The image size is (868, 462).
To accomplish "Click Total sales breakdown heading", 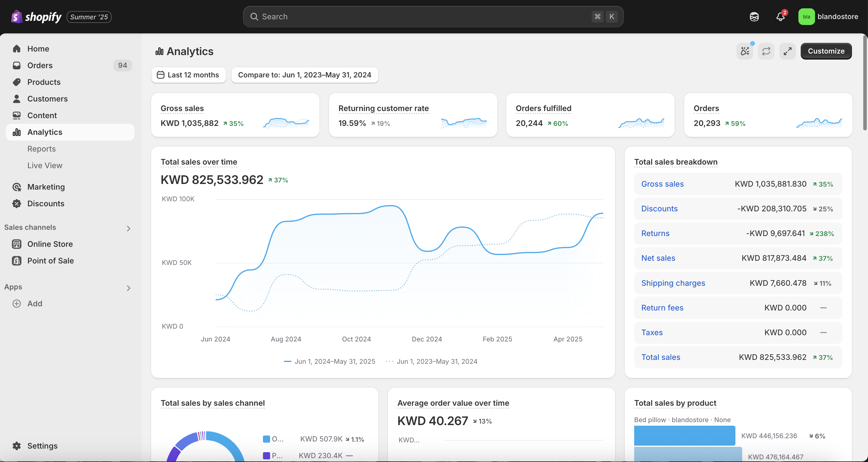I will coord(676,162).
